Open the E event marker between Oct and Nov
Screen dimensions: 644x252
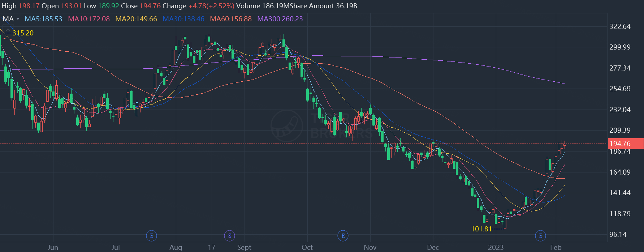click(343, 236)
